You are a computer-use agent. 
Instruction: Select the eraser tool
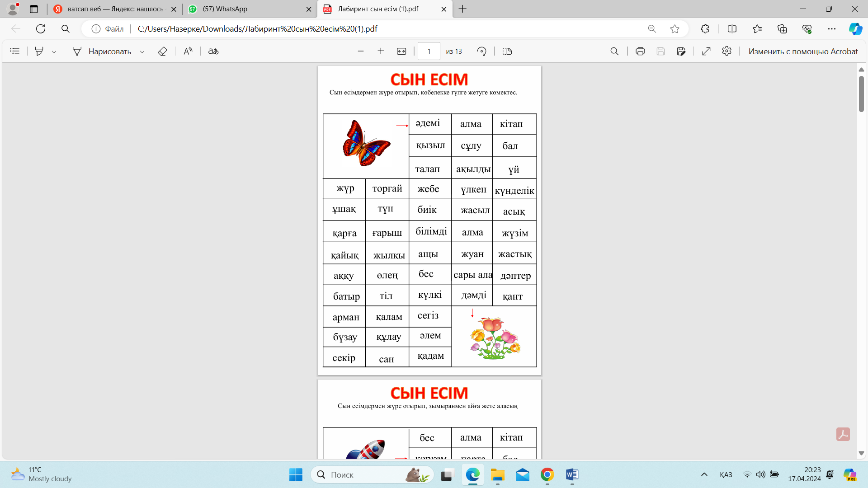tap(162, 52)
